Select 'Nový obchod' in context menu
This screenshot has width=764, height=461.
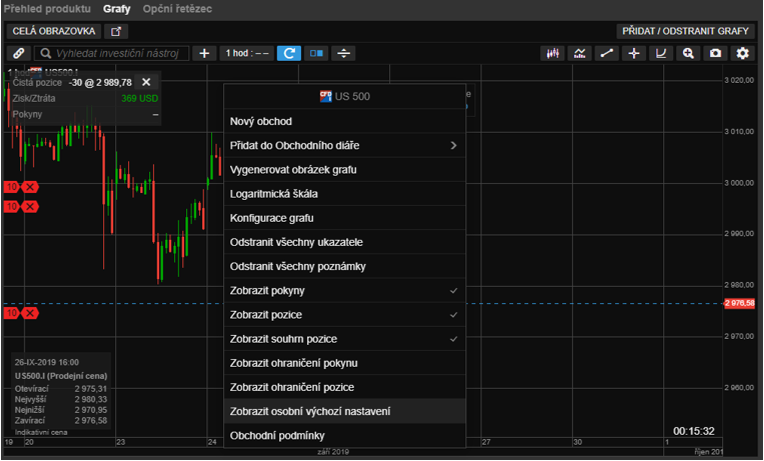tap(344, 121)
